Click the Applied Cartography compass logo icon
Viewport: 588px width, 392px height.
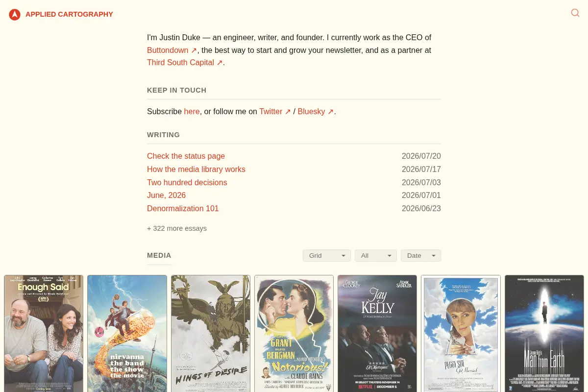15,15
